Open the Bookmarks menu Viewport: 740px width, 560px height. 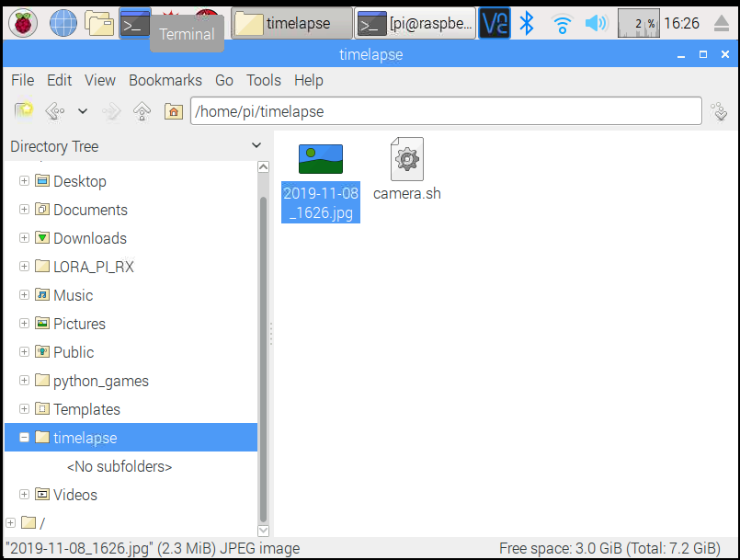165,80
